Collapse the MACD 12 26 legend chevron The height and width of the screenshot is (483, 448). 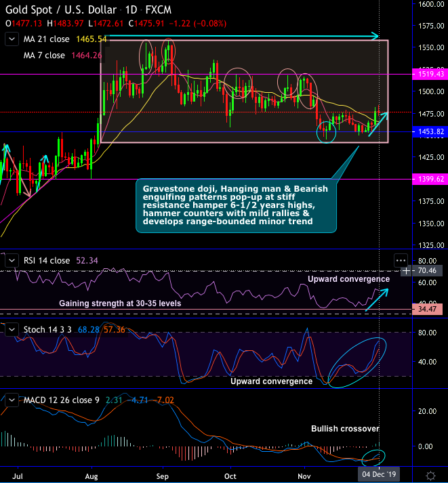(x=12, y=400)
